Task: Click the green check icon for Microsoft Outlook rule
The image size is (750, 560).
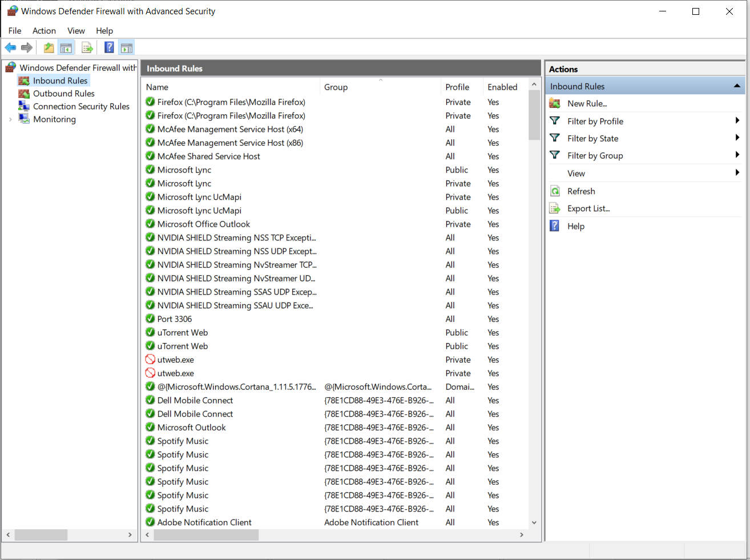Action: click(150, 427)
